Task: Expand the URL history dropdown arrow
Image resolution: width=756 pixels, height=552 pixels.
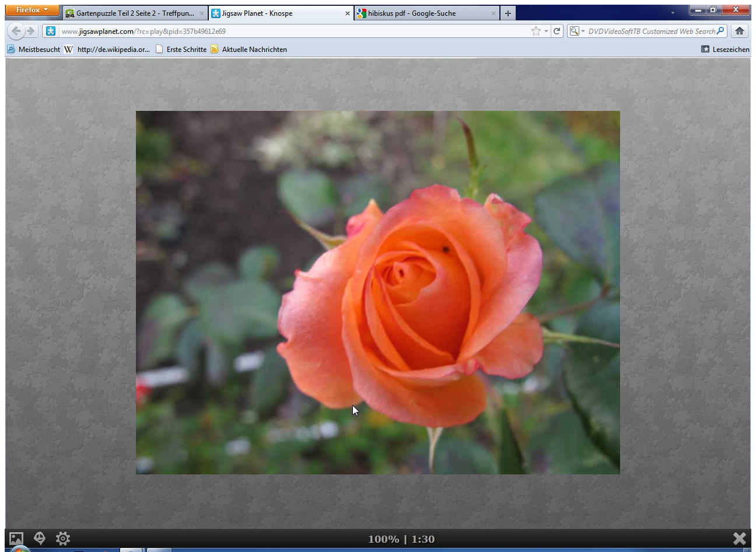Action: pos(546,32)
